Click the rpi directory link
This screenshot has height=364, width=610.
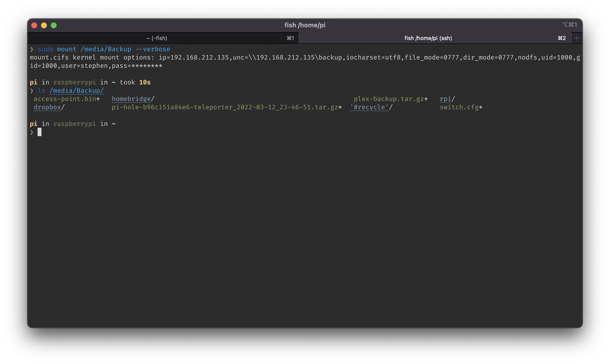[445, 99]
